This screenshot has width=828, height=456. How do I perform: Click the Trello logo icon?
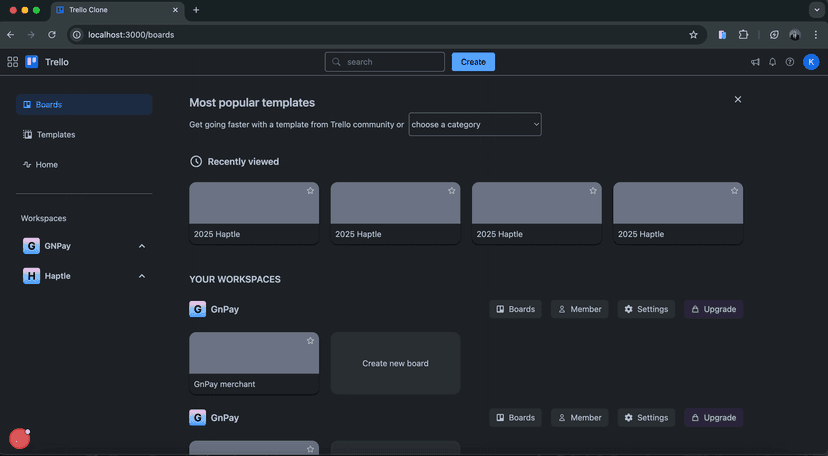click(x=32, y=62)
